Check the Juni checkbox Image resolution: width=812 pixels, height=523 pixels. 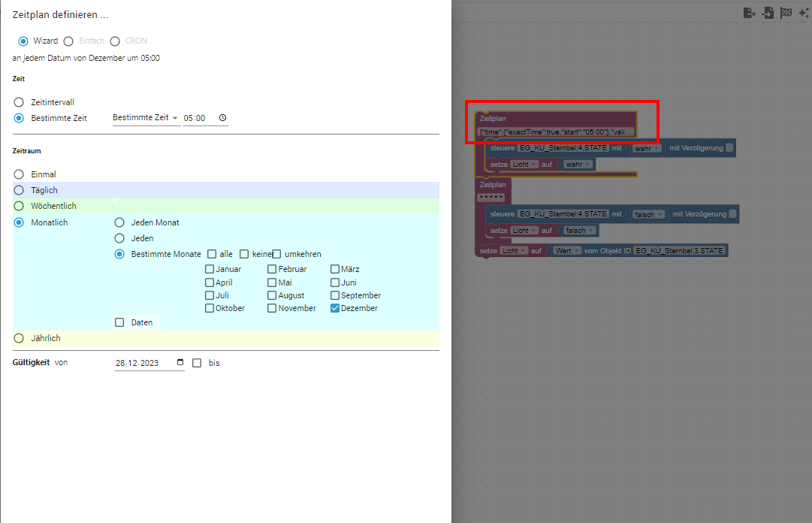point(335,283)
